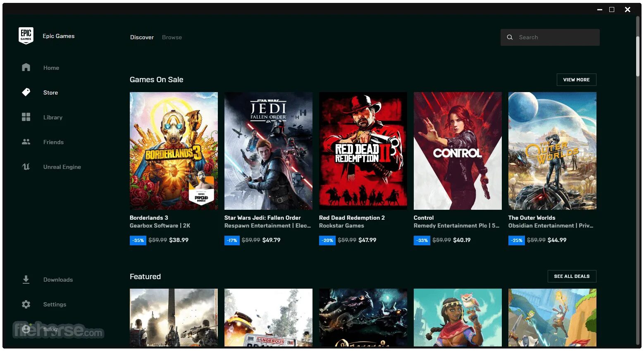Click the user profile avatar icon

tap(26, 329)
